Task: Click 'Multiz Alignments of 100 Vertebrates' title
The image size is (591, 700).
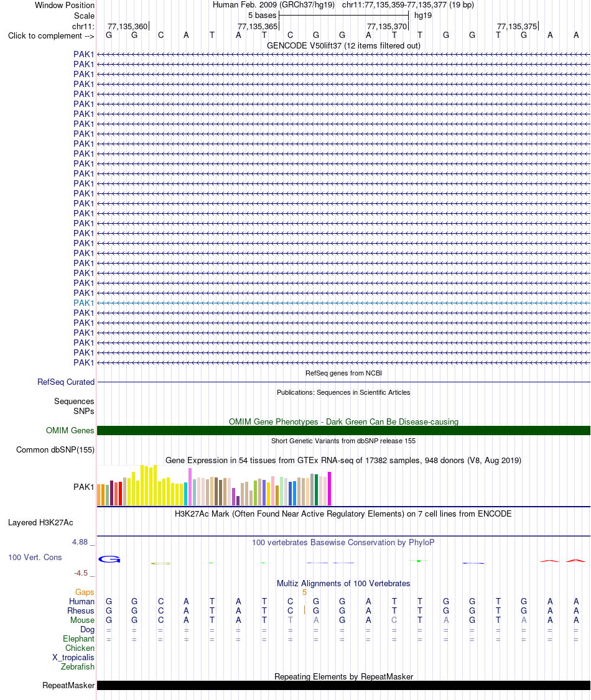Action: click(343, 584)
